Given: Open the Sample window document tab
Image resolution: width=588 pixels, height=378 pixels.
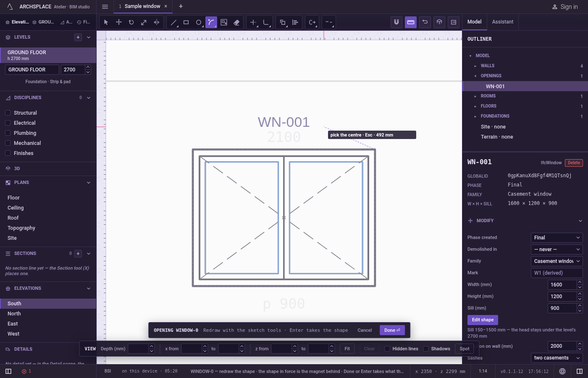Looking at the screenshot, I should [x=142, y=6].
